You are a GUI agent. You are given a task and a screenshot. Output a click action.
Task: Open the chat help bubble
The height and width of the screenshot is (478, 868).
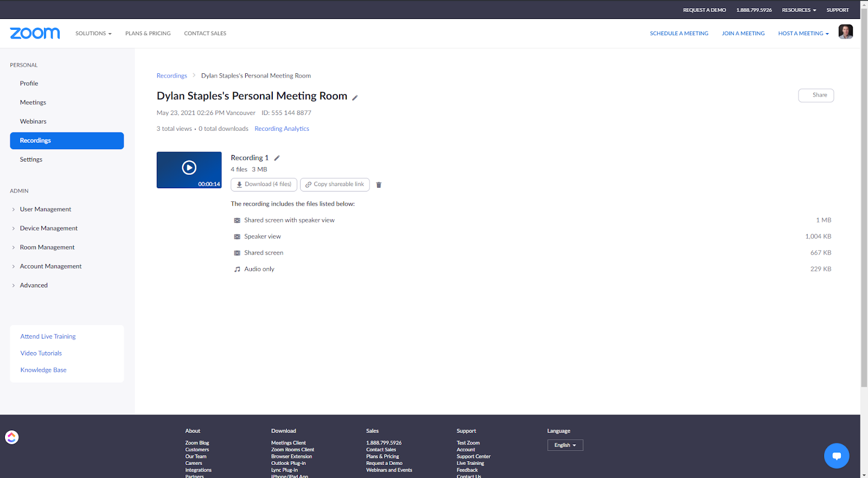click(837, 456)
